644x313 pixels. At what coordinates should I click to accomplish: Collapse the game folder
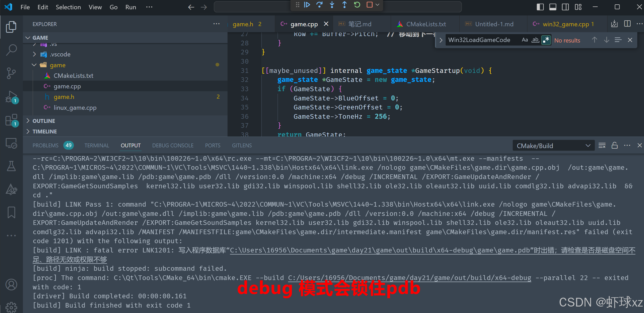[x=34, y=65]
